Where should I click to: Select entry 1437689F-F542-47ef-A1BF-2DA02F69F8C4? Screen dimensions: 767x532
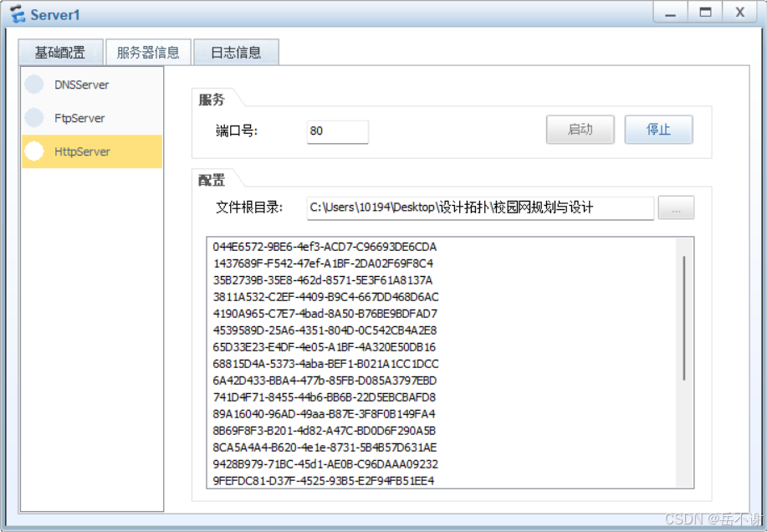323,263
